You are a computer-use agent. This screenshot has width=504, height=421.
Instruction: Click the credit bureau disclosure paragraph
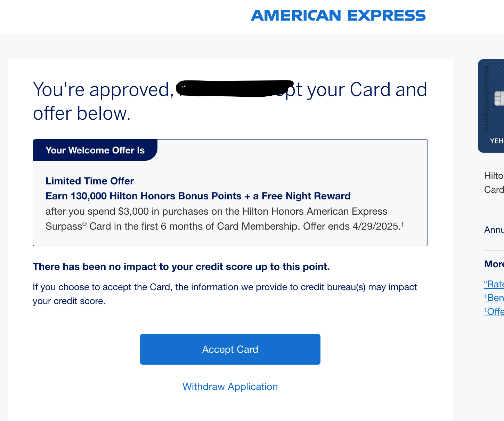coord(225,294)
